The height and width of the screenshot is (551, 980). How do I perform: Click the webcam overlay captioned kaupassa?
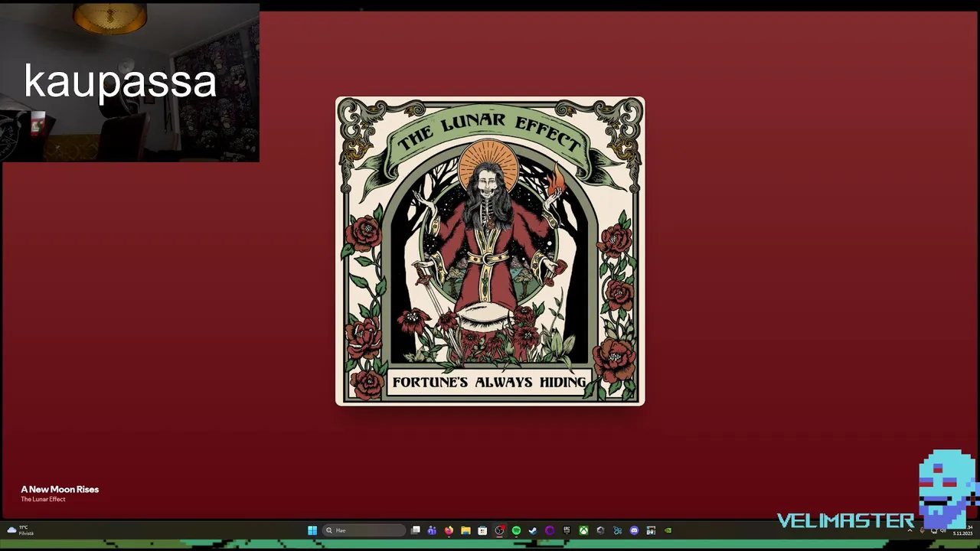click(130, 83)
